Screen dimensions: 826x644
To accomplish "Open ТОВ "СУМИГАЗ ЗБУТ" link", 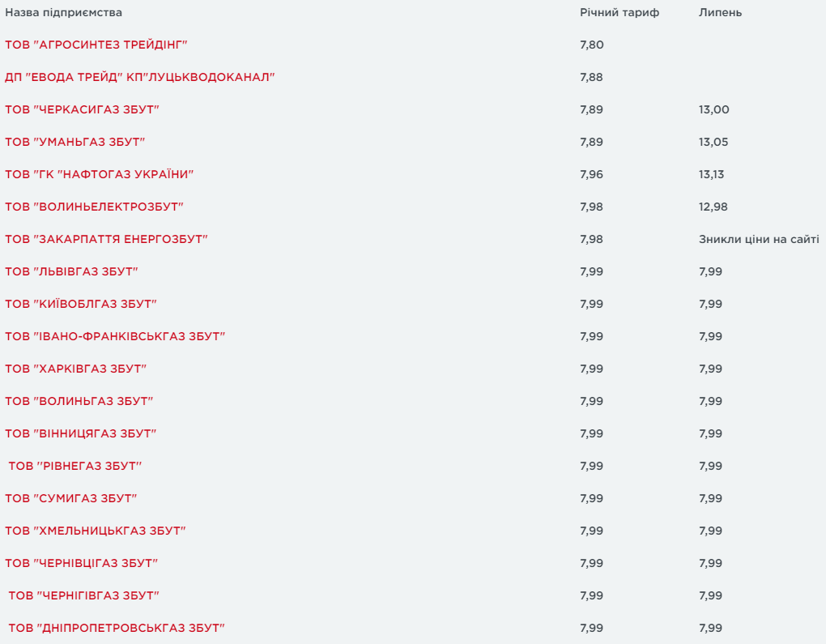I will (70, 498).
